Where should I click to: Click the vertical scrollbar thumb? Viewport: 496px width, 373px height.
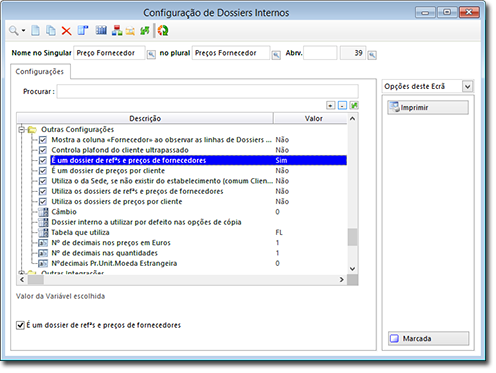pos(352,237)
